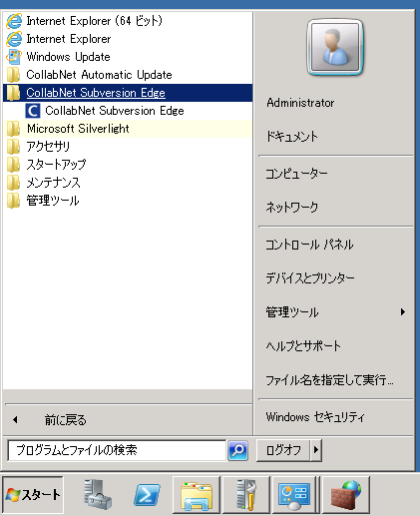Expand the メンテナンス folder
Viewport: 420px width, 516px height.
(128, 183)
